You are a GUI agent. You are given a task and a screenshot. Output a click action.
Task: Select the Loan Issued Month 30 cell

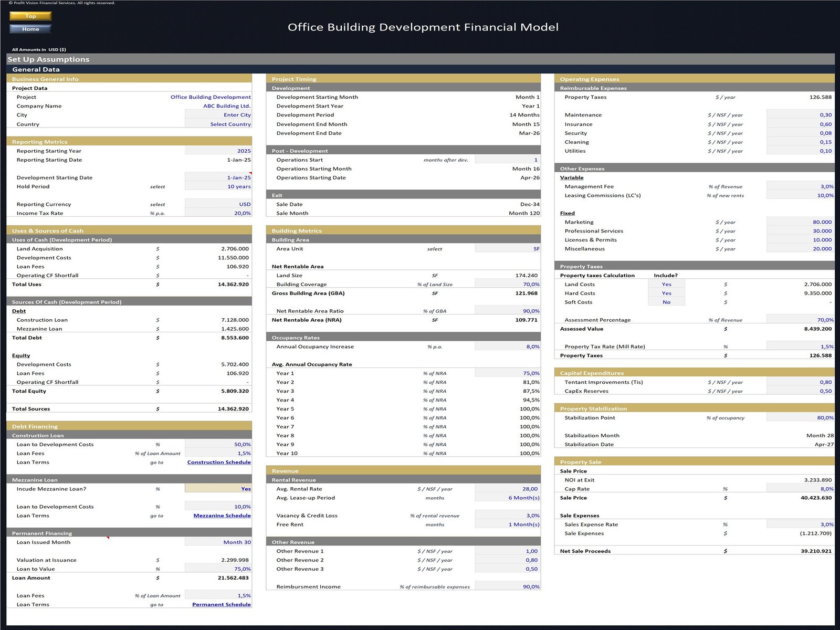coord(218,542)
